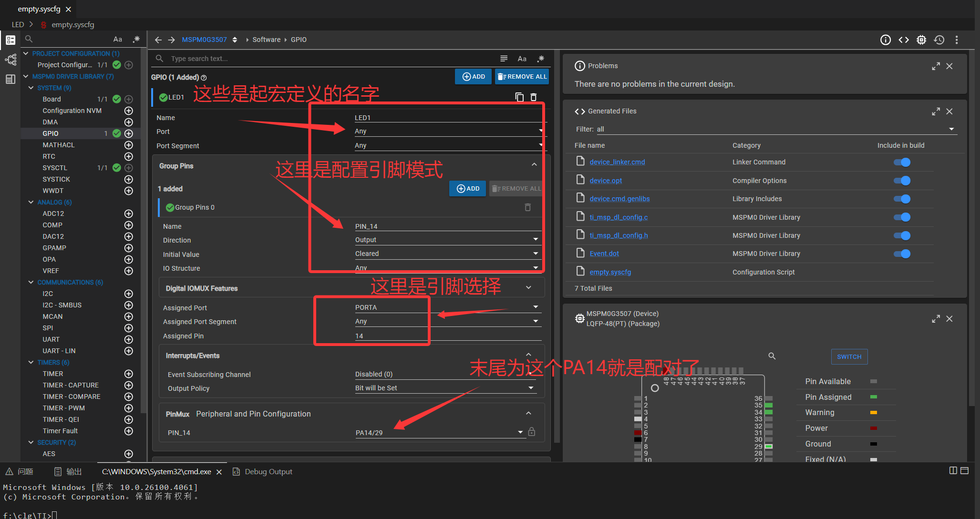Click the magnifier icon in device panel

tap(772, 356)
